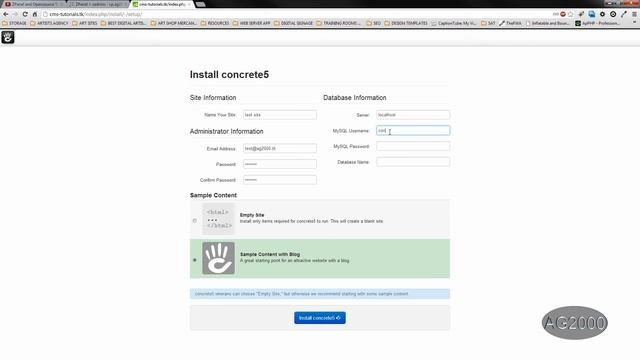Click the browser Back arrow
The image size is (640, 360).
6,14
